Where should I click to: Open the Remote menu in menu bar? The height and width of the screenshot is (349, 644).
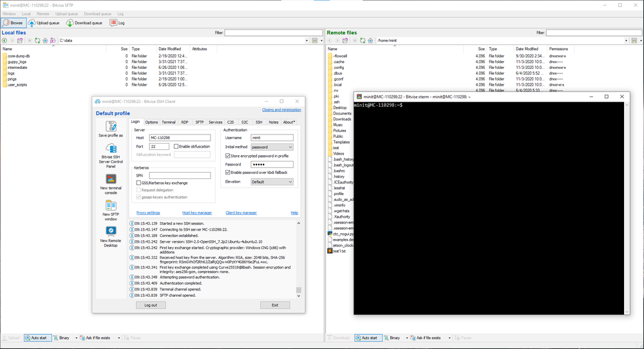pyautogui.click(x=43, y=14)
